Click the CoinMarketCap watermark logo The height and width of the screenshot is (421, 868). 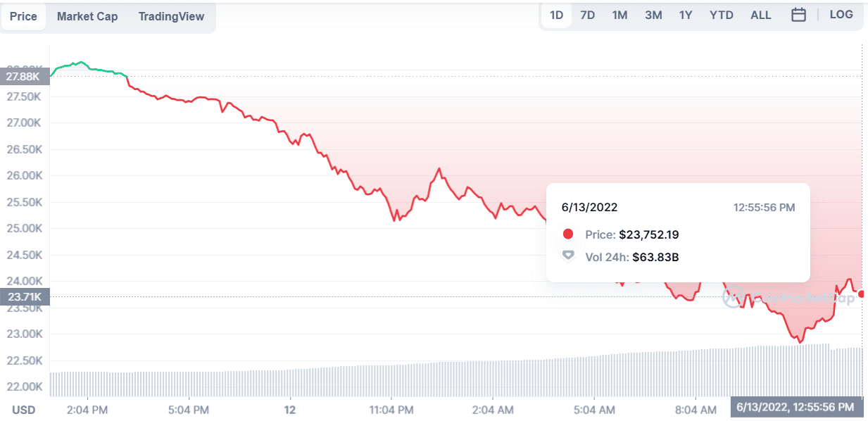[x=788, y=298]
